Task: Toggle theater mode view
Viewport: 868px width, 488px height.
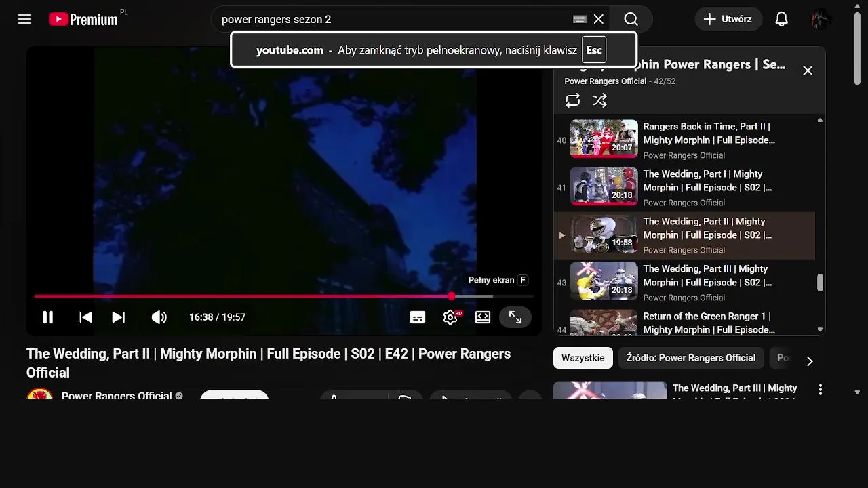Action: (x=483, y=317)
